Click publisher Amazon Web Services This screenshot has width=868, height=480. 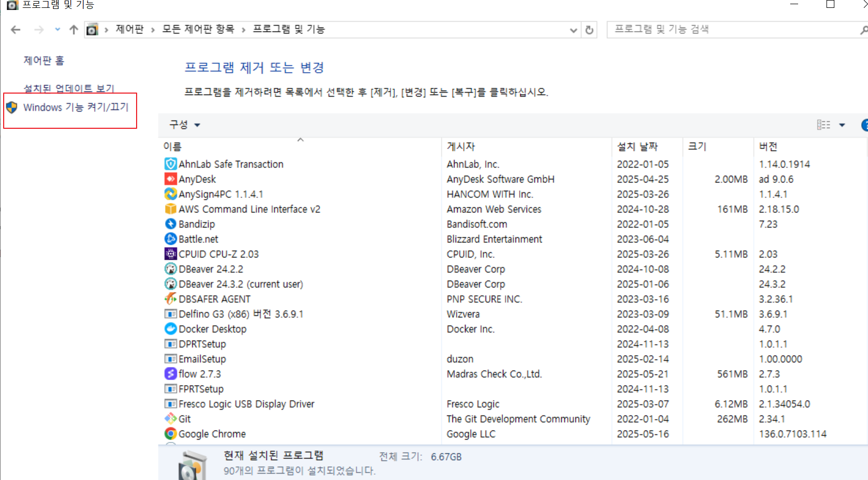494,209
